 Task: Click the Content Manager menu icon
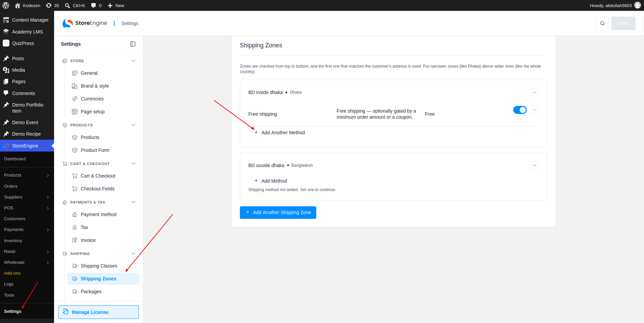pos(6,20)
